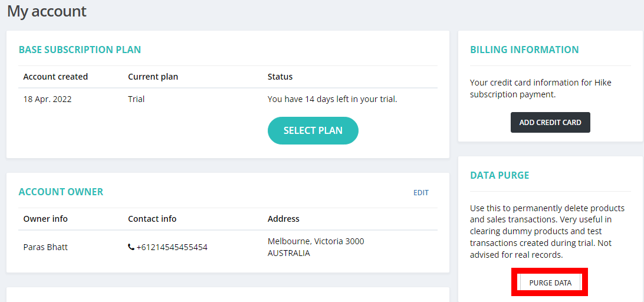The image size is (644, 302).
Task: Click the ACCOUNT OWNER section heading
Action: tap(61, 192)
